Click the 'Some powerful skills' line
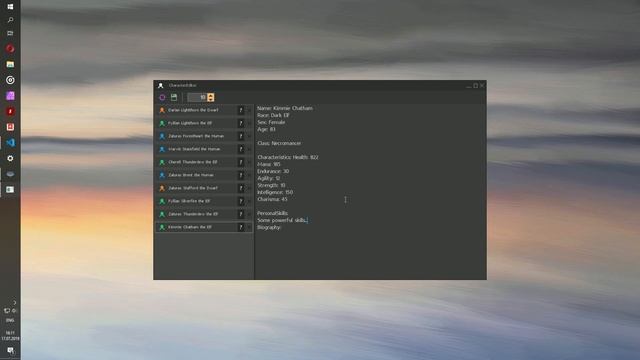This screenshot has height=360, width=640. (x=282, y=220)
